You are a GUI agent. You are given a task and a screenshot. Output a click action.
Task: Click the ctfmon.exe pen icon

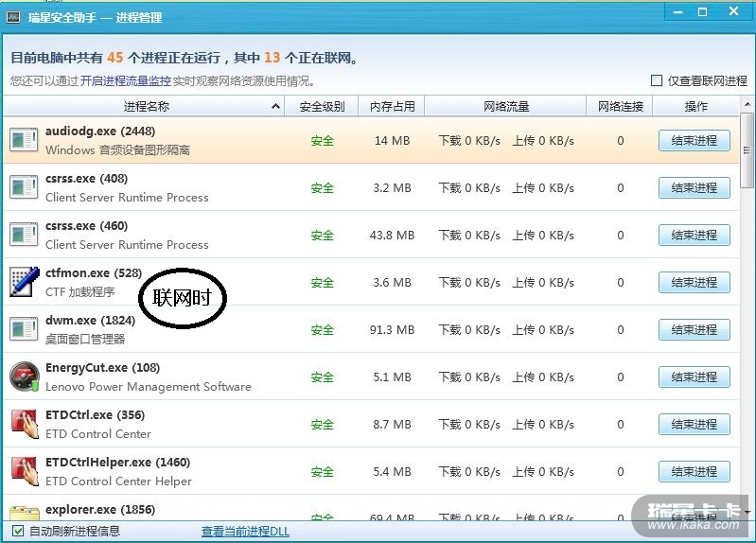24,282
